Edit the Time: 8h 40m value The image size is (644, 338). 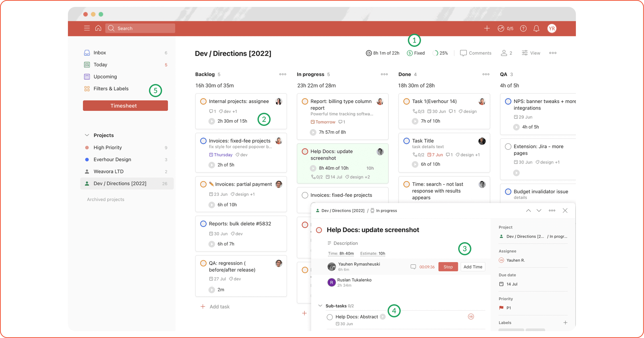[341, 253]
